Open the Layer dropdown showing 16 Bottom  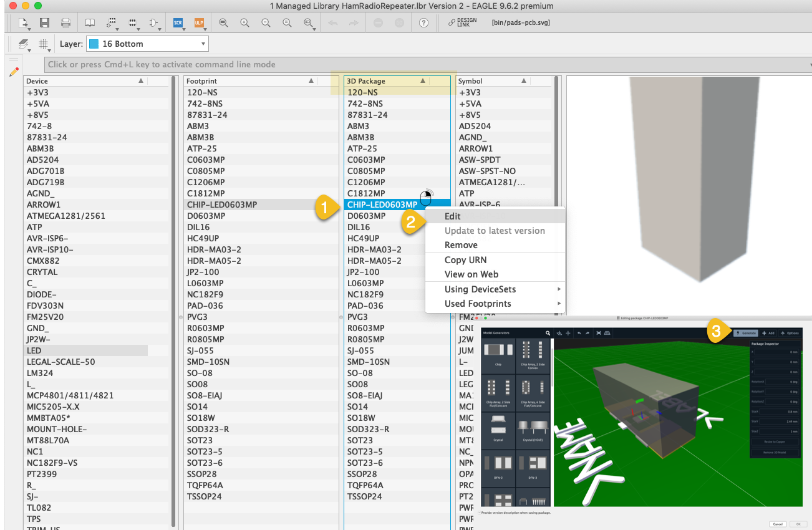(203, 44)
